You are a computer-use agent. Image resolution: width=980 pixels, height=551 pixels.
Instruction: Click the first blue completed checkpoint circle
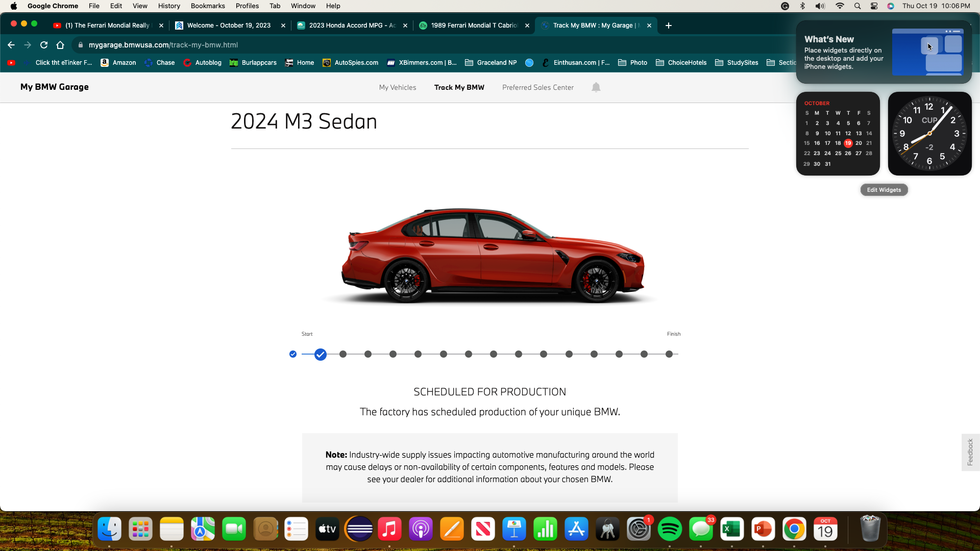[293, 354]
